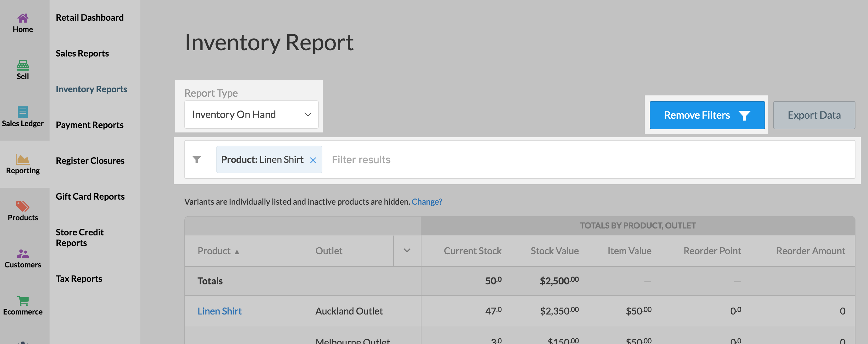Open the Linen Shirt product link
The width and height of the screenshot is (868, 344).
pyautogui.click(x=220, y=311)
